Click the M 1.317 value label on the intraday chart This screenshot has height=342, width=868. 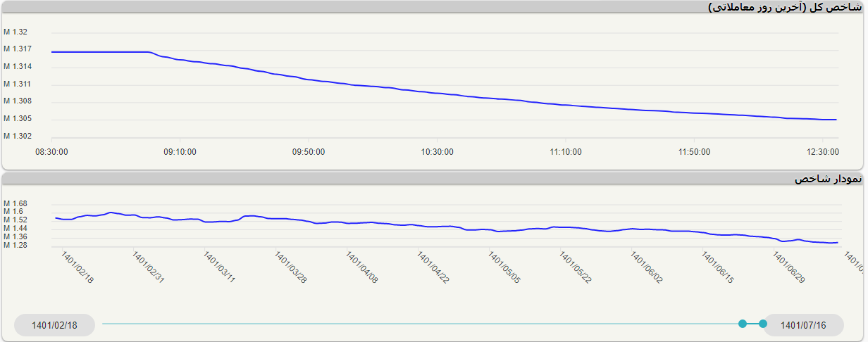(17, 49)
